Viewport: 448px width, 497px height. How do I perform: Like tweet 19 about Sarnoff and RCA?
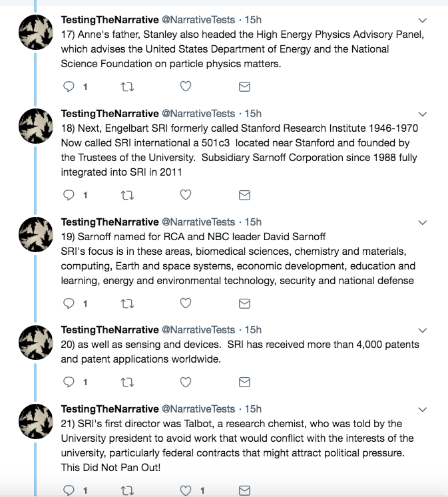pyautogui.click(x=186, y=303)
